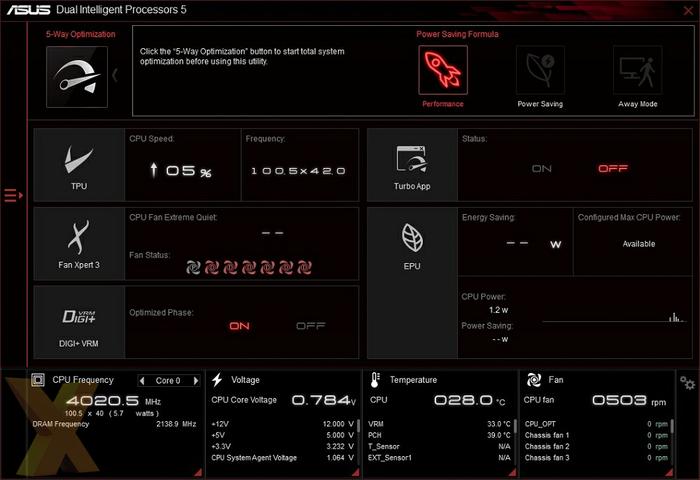Click the last red fan status icon

tap(304, 267)
